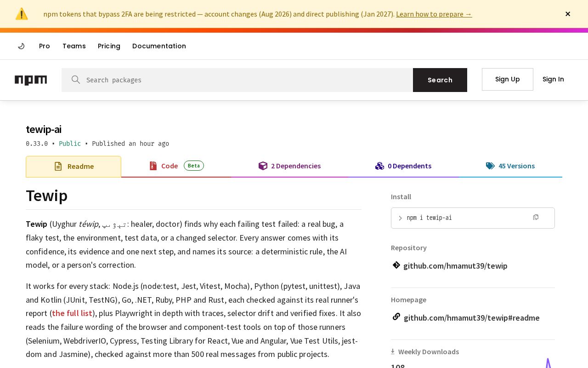Copy the npm install command
This screenshot has width=588, height=368.
pos(536,217)
